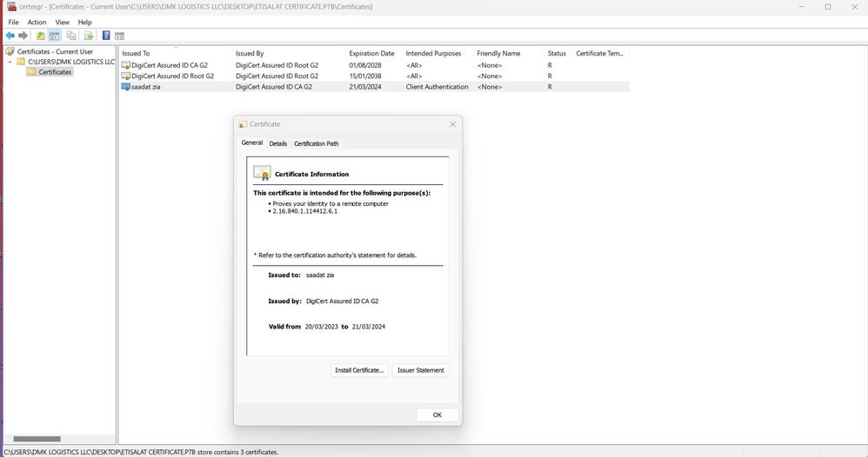The height and width of the screenshot is (457, 868).
Task: Click the Valid from 20/03/2023 date in dialog
Action: (321, 327)
